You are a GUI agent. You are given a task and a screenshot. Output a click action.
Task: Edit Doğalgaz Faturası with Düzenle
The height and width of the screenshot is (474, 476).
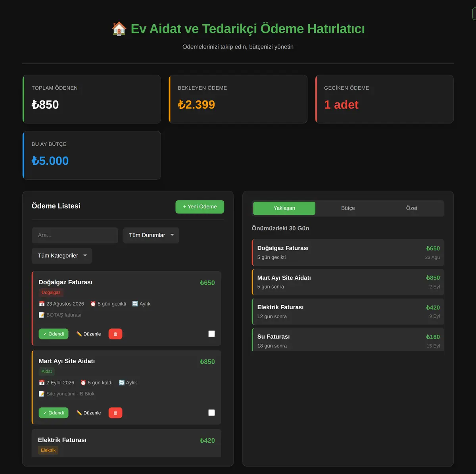tap(88, 334)
